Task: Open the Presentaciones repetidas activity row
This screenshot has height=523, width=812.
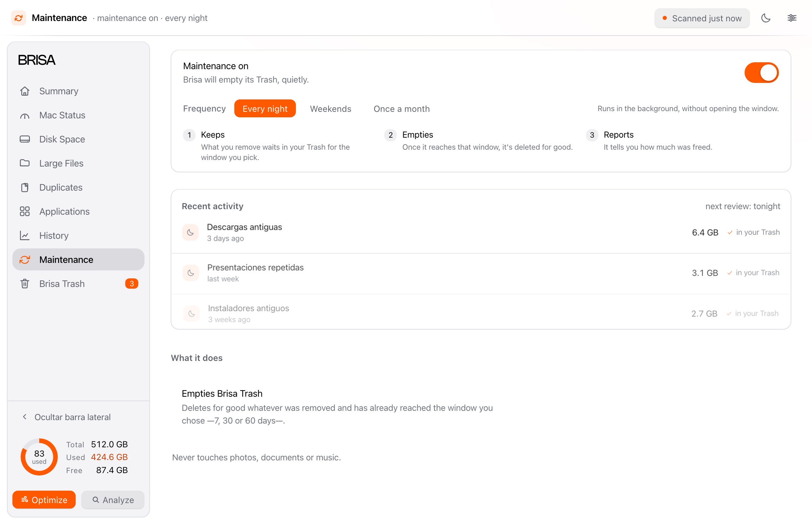Action: point(481,273)
